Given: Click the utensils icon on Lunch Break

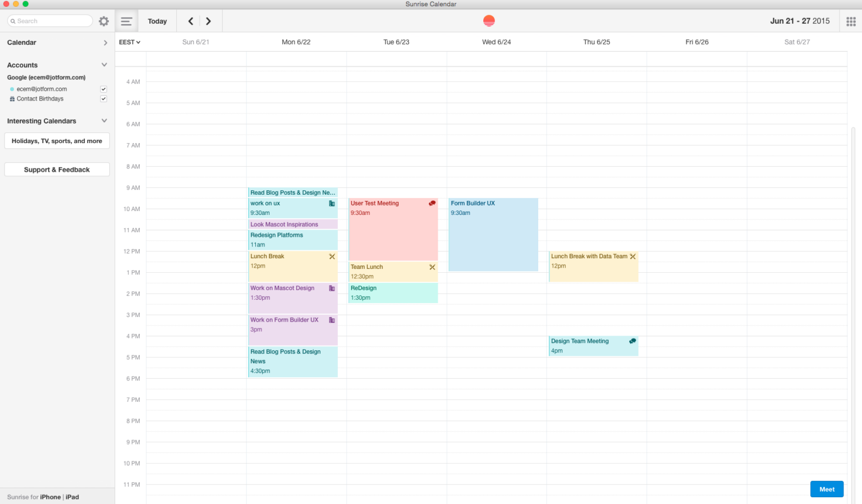Looking at the screenshot, I should coord(332,256).
